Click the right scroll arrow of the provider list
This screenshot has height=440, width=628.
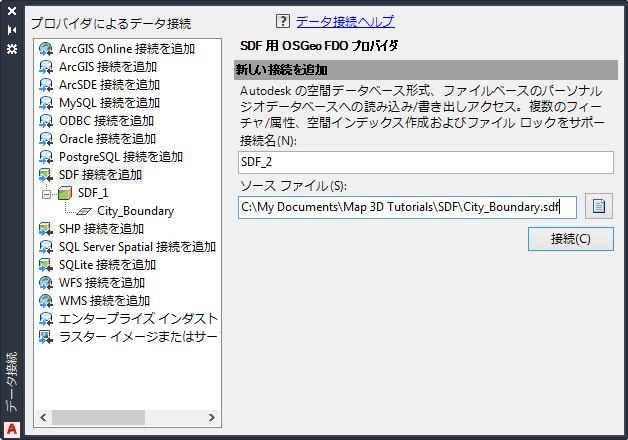(x=212, y=418)
